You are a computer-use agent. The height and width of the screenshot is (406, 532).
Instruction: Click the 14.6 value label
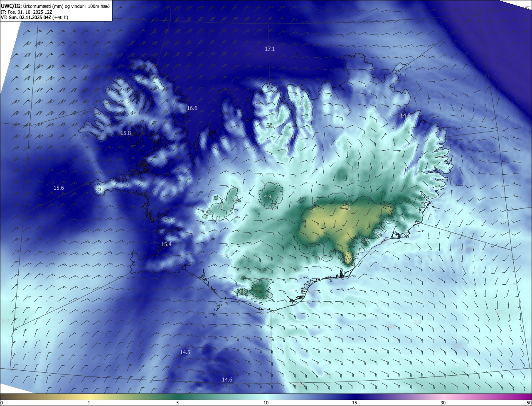point(227,380)
